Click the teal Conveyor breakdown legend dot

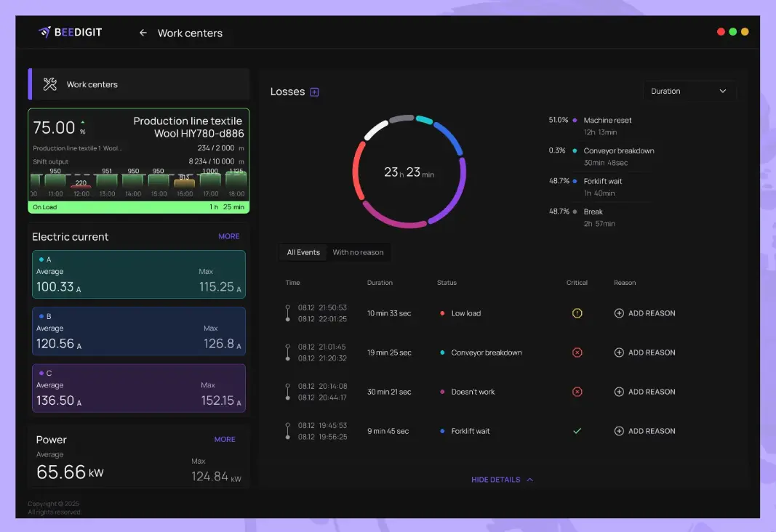575,150
